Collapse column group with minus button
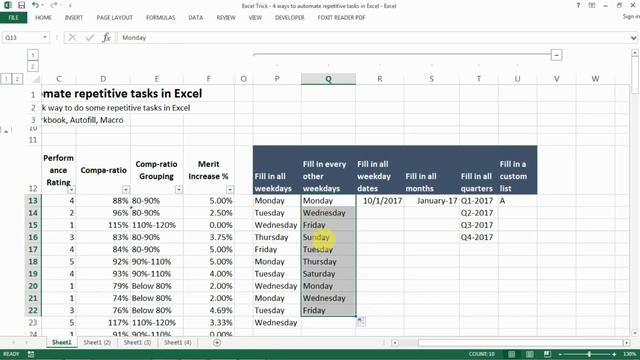The width and height of the screenshot is (640, 360). point(556,55)
